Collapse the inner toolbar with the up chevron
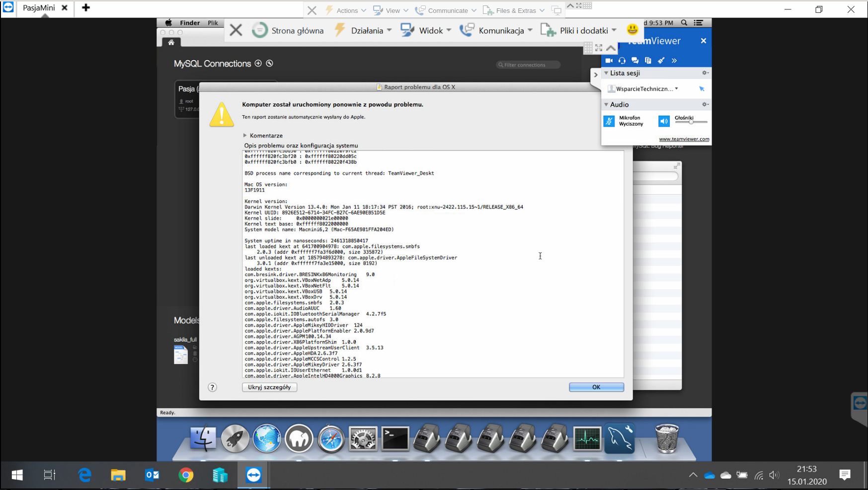Image resolution: width=868 pixels, height=490 pixels. click(611, 48)
